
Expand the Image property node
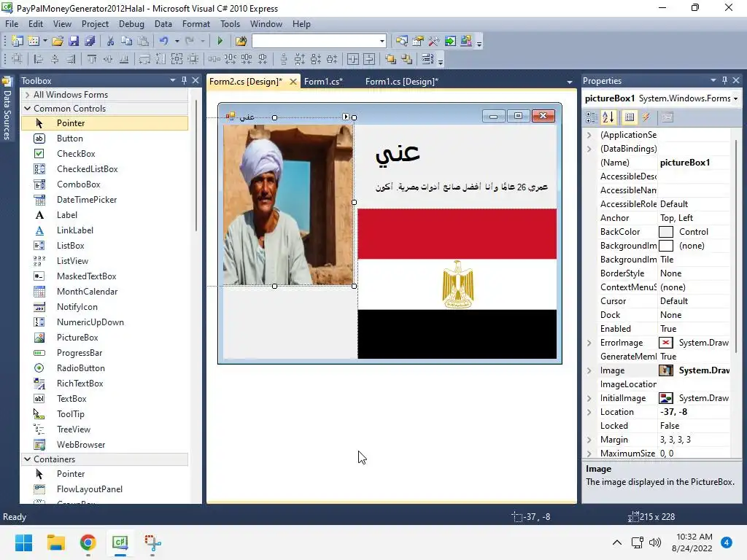[589, 370]
